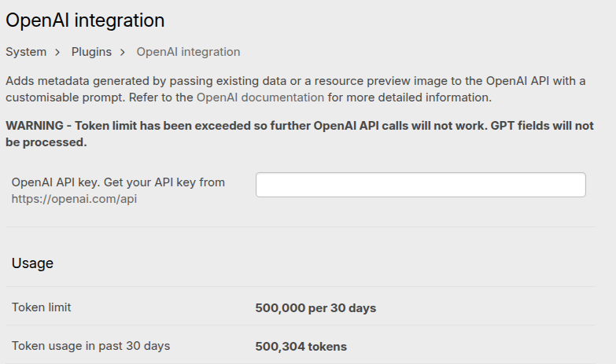Screen dimensions: 616x364
Task: Open the Plugins breadcrumb link
Action: [91, 52]
